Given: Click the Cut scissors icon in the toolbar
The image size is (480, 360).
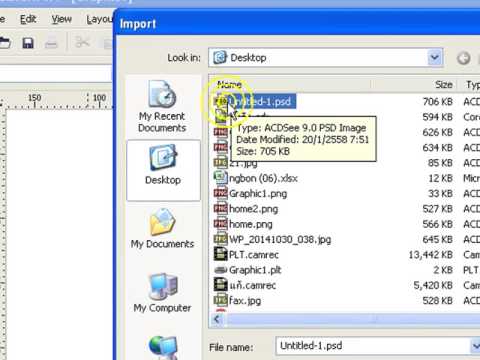Looking at the screenshot, I should click(82, 43).
